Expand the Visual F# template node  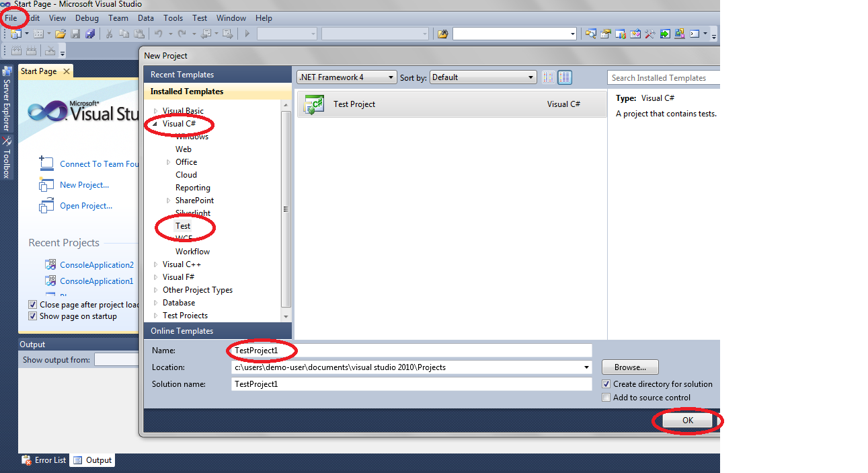[x=156, y=277]
